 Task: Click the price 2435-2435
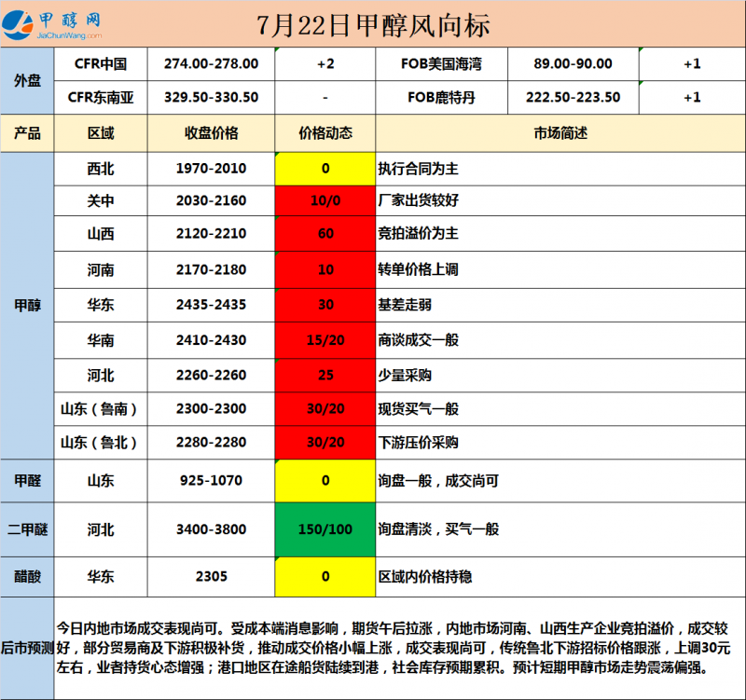pos(212,305)
